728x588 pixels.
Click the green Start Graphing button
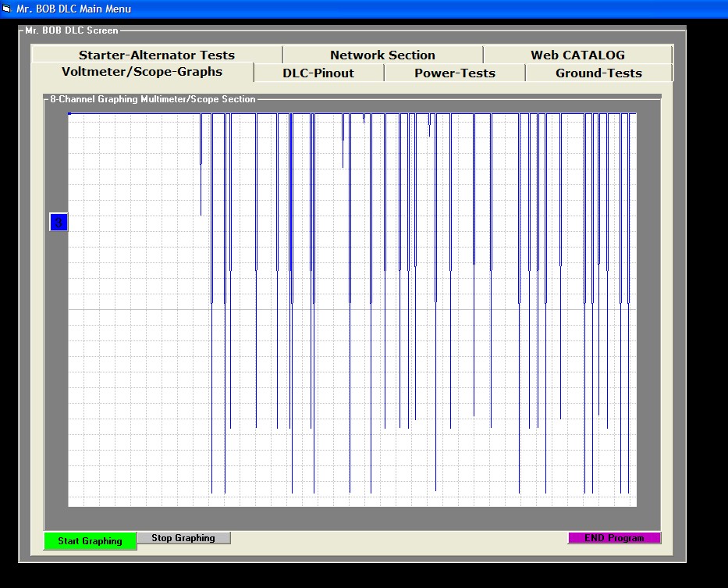(x=90, y=541)
